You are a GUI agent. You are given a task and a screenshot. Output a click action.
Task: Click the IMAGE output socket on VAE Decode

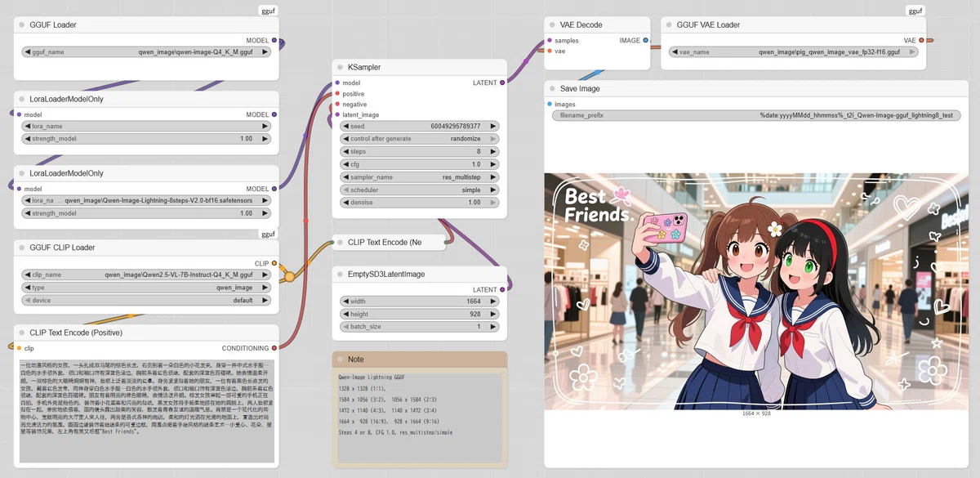646,40
